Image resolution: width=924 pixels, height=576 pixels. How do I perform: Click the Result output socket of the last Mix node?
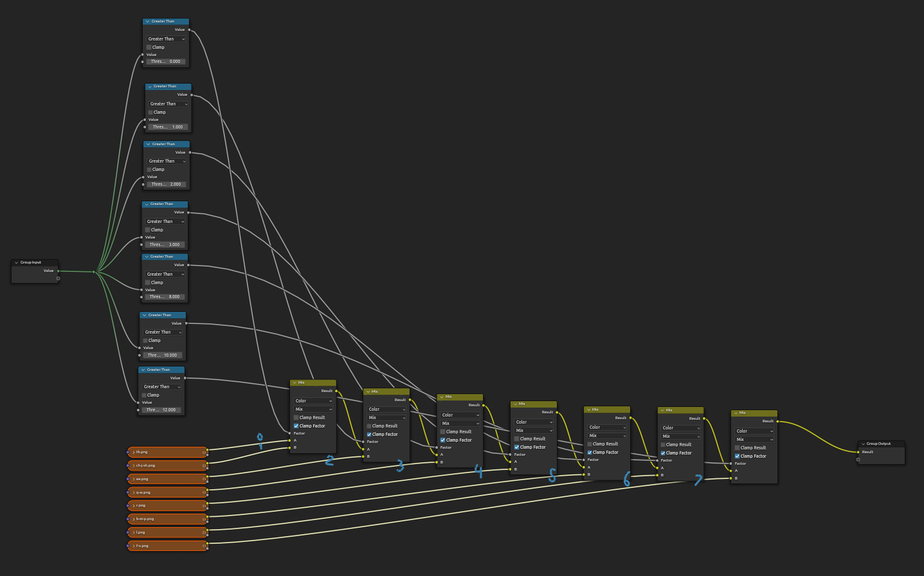[777, 421]
